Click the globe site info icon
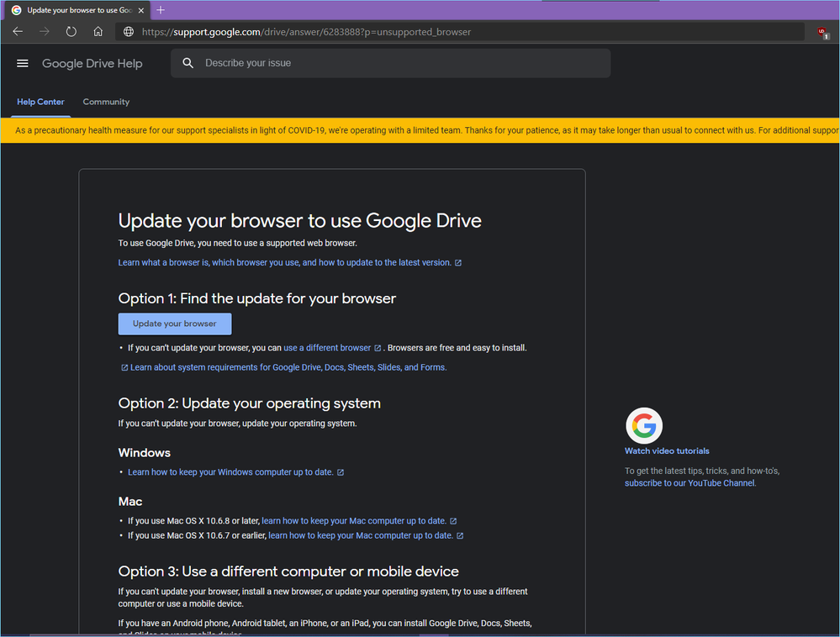The image size is (840, 637). pyautogui.click(x=129, y=32)
